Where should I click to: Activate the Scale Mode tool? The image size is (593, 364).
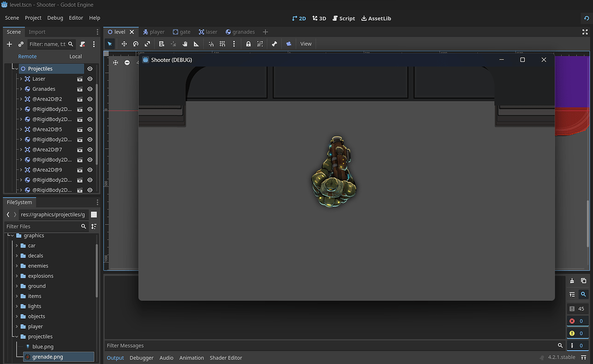click(147, 44)
